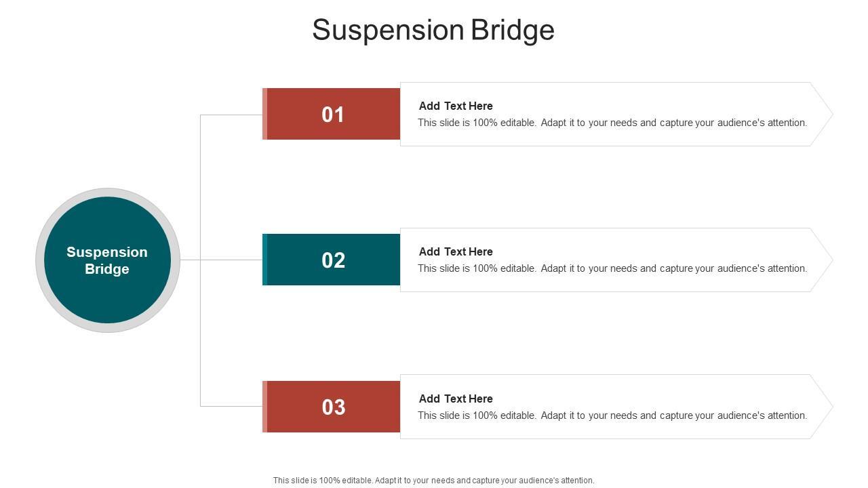This screenshot has width=868, height=488.
Task: Select the red 01 number box
Action: 333,114
